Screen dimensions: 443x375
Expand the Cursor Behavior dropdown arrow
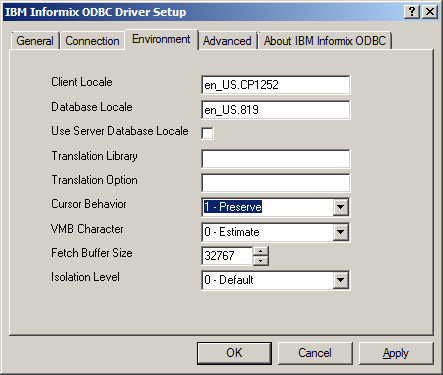340,207
